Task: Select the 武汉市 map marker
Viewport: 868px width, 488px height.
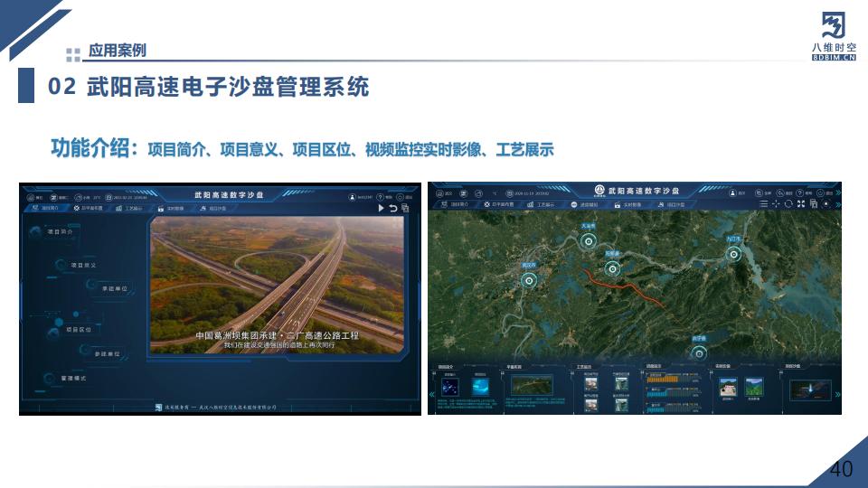Action: pyautogui.click(x=529, y=280)
